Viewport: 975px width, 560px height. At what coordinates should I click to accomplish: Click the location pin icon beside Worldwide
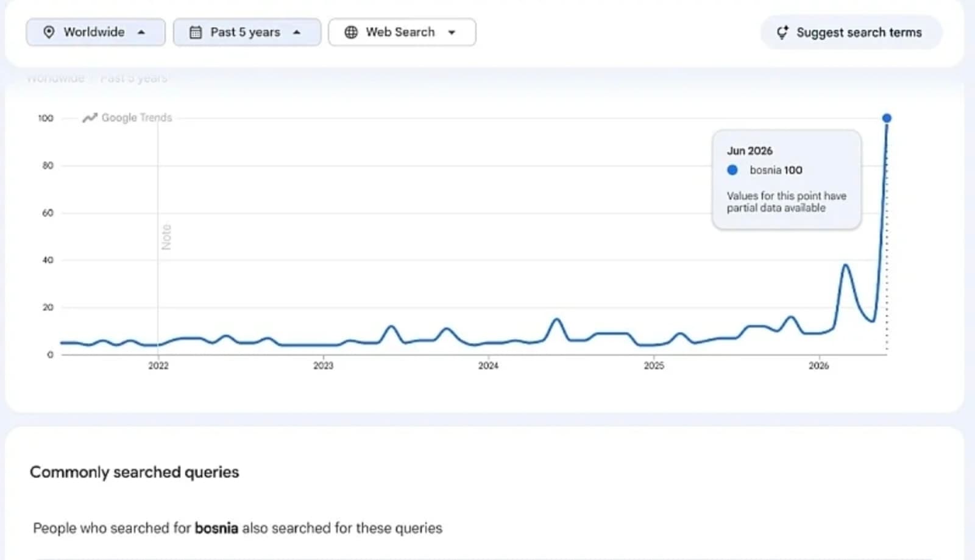pyautogui.click(x=49, y=32)
